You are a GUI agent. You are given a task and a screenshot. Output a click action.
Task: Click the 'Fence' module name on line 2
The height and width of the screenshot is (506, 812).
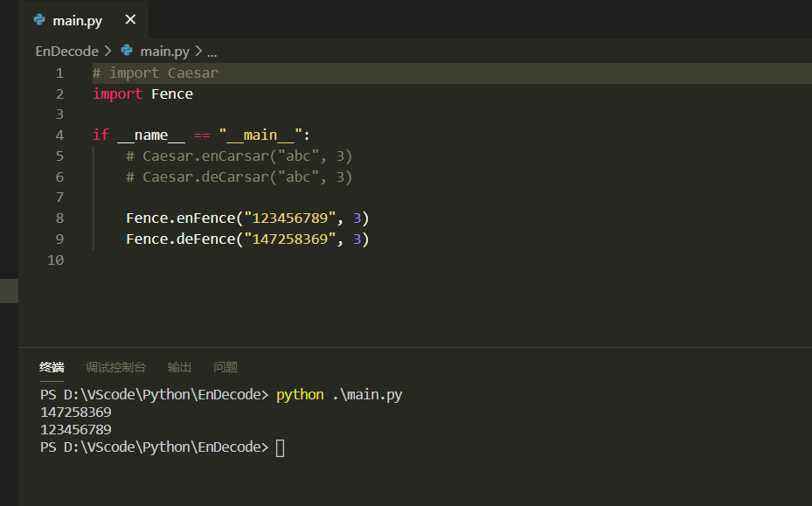click(x=172, y=94)
